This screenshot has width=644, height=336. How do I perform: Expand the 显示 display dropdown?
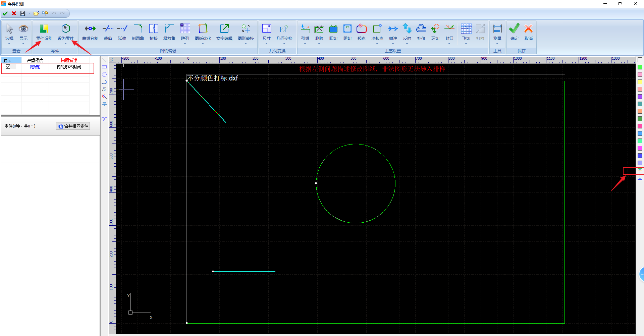pyautogui.click(x=23, y=44)
